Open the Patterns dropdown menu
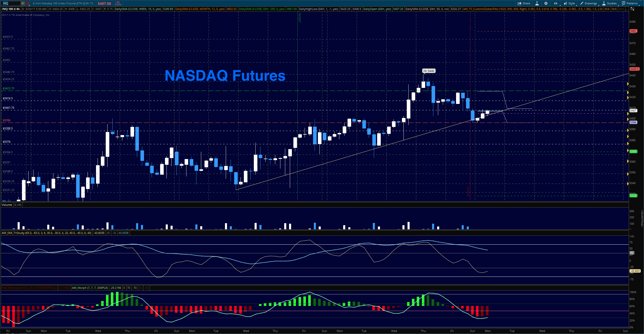The width and height of the screenshot is (644, 334). pos(630,3)
